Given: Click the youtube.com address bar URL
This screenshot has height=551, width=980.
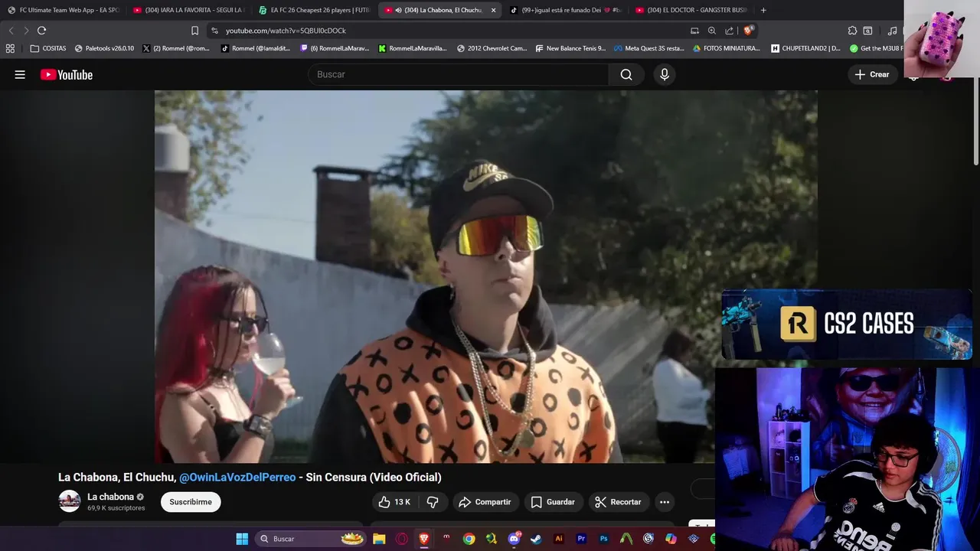Looking at the screenshot, I should 286,31.
